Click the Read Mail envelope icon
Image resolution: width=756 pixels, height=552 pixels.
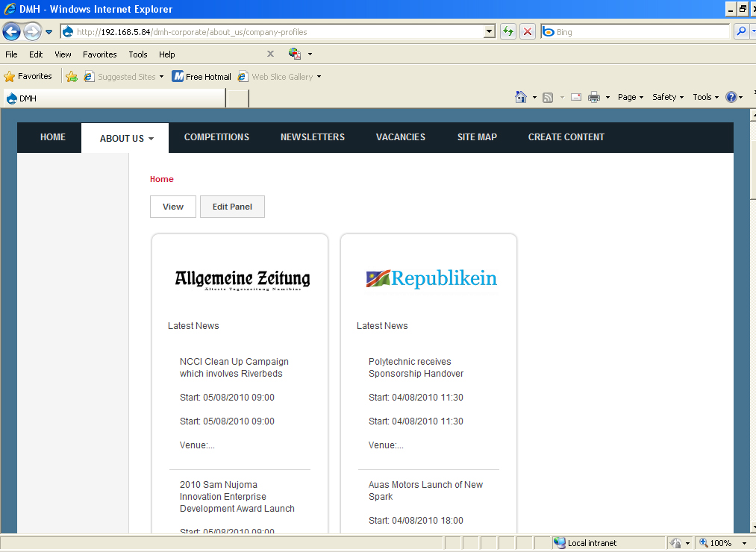click(576, 97)
